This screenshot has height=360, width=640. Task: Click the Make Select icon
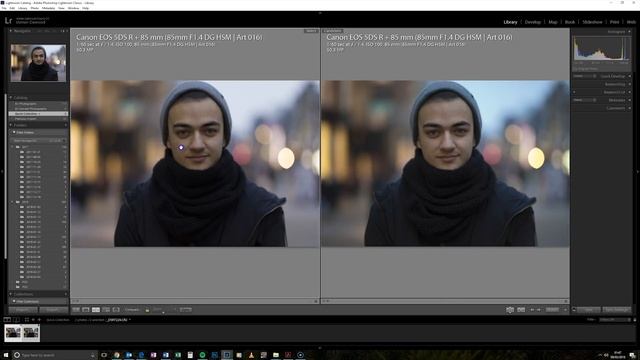(x=521, y=310)
